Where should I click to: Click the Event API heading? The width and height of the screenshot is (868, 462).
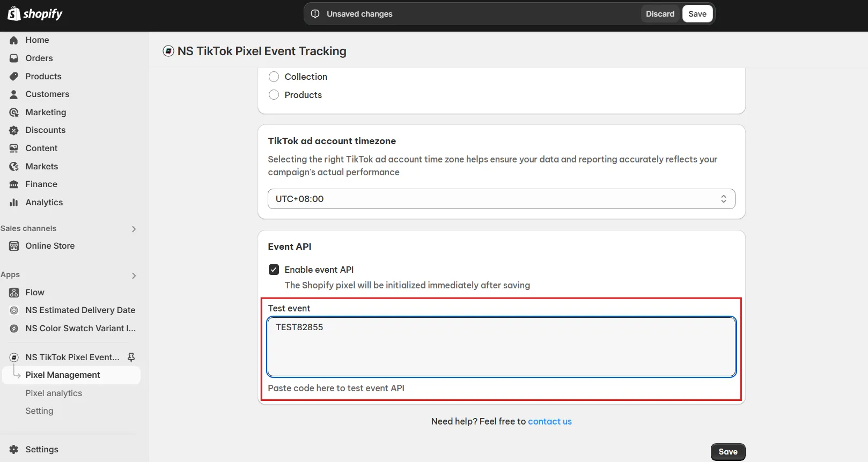pyautogui.click(x=290, y=247)
